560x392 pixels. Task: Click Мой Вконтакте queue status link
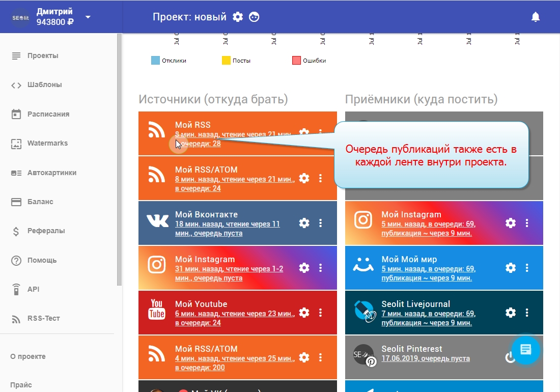click(x=227, y=229)
